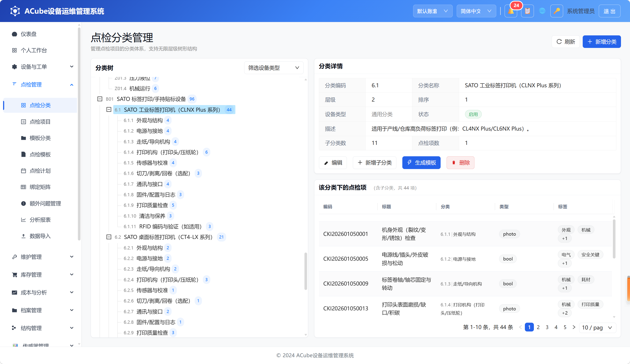
Task: Click the 生成模板 button
Action: click(421, 163)
